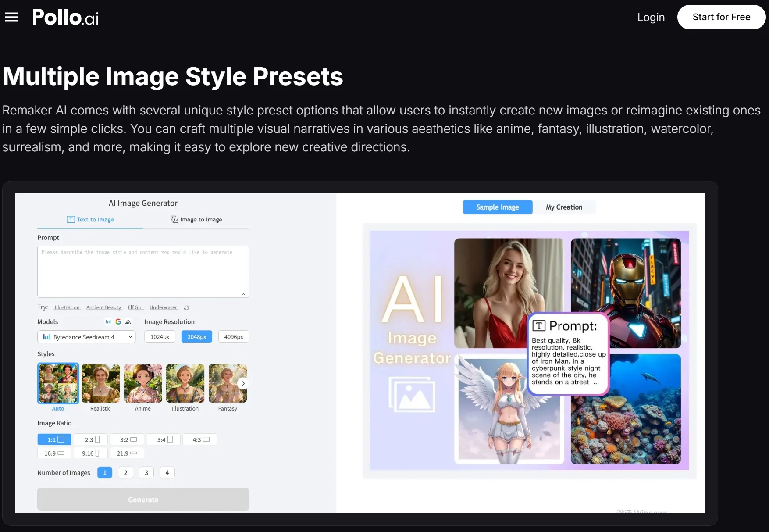Go to the Pollo.ai logo home

click(65, 18)
